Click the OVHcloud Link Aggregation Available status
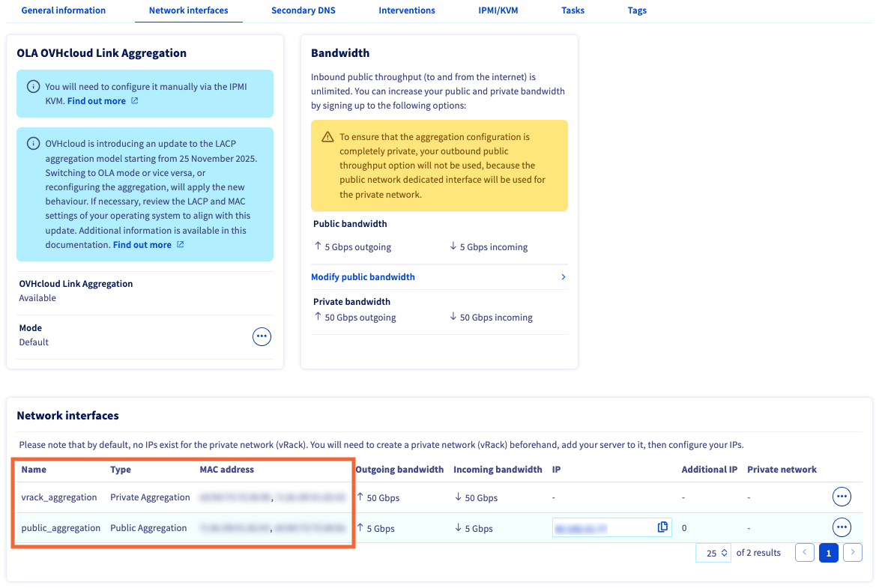This screenshot has height=588, width=879. pos(37,298)
